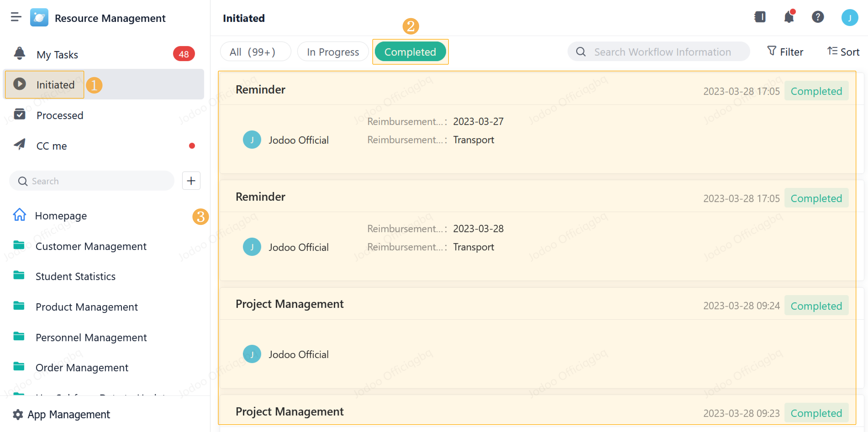868x432 pixels.
Task: Open the Reminder dated 2023-03-28 title
Action: tap(260, 197)
